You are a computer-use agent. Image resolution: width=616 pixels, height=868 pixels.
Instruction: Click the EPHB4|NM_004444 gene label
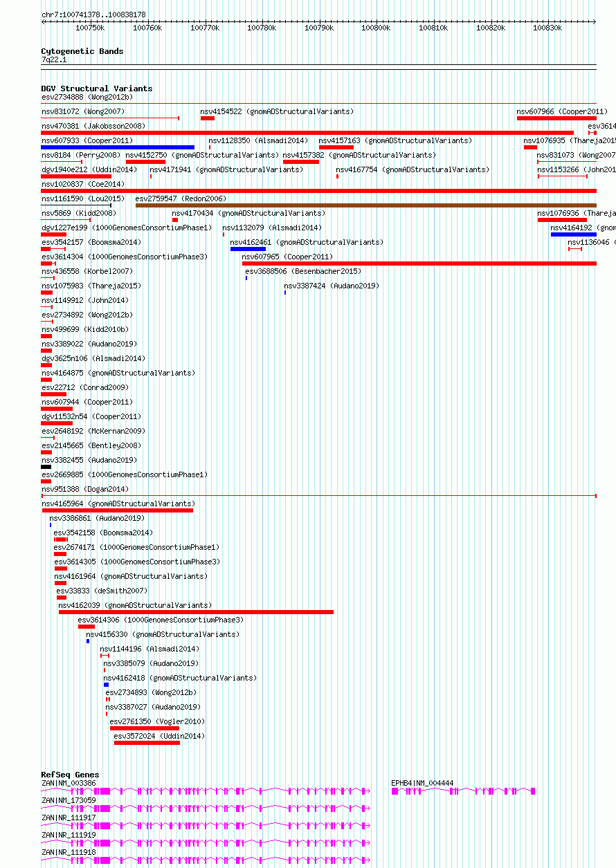(x=423, y=784)
